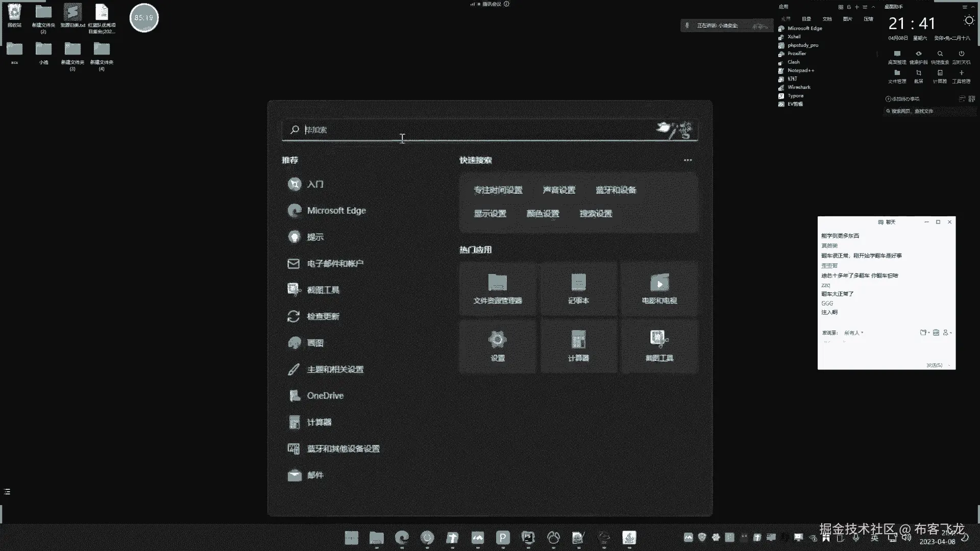
Task: Click Edge icon on the taskbar
Action: (x=402, y=537)
